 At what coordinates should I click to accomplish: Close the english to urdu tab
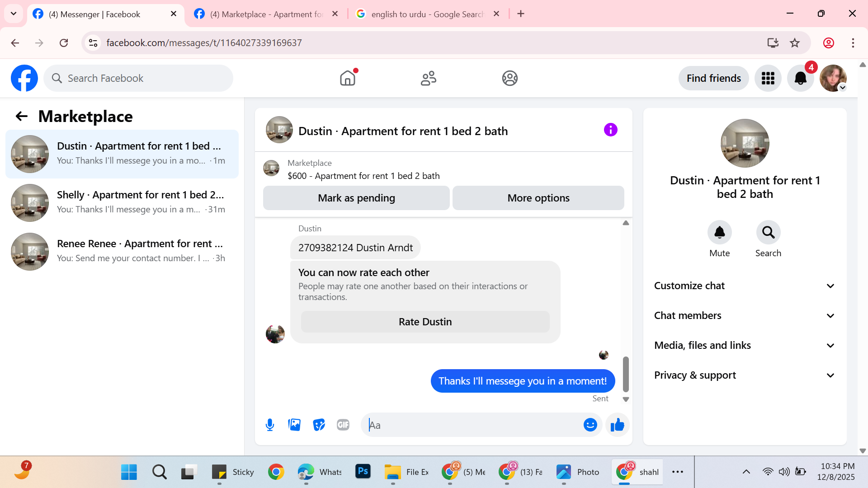(x=496, y=14)
